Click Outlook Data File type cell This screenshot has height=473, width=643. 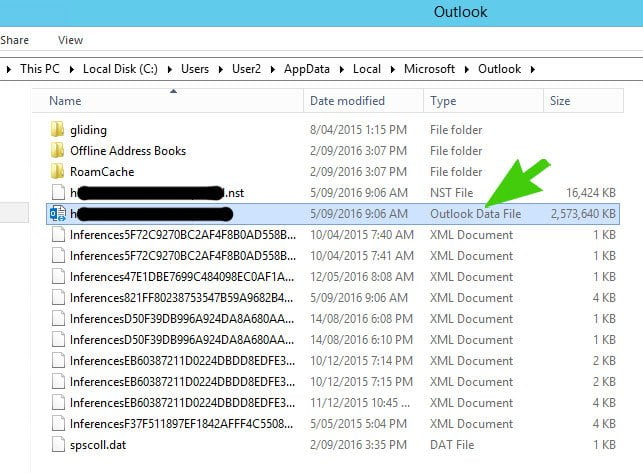pyautogui.click(x=475, y=214)
